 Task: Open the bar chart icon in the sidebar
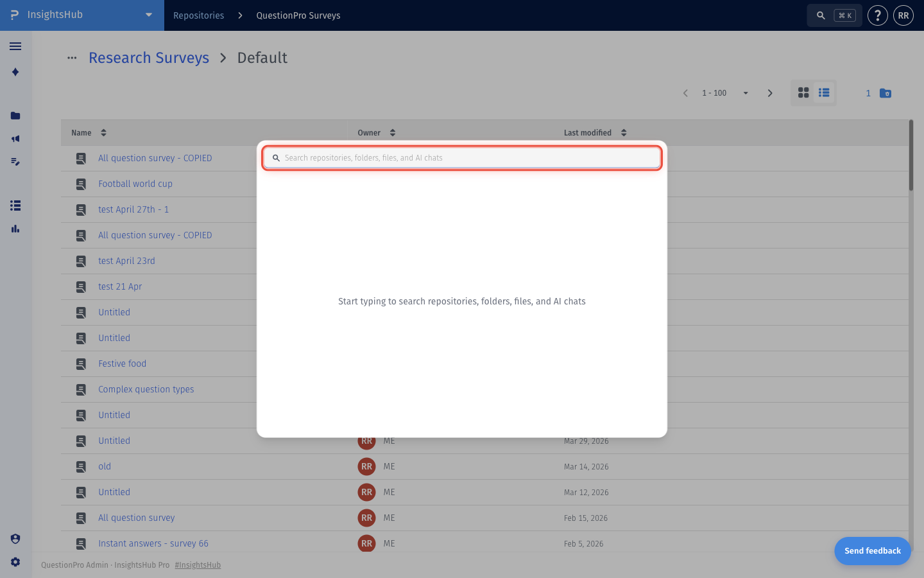pos(15,229)
